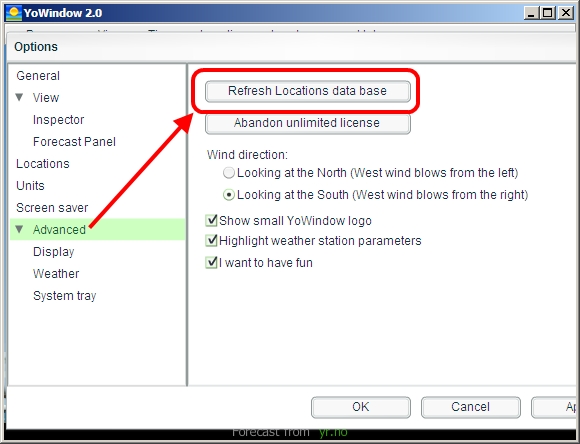Click Abandon unlimited license button
Image resolution: width=580 pixels, height=444 pixels.
click(307, 123)
